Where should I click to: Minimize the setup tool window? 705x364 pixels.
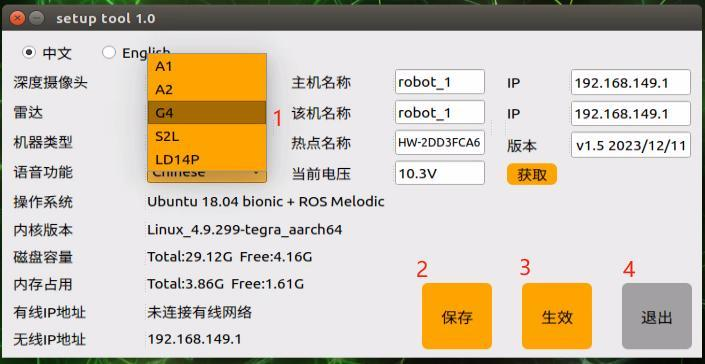(x=36, y=18)
